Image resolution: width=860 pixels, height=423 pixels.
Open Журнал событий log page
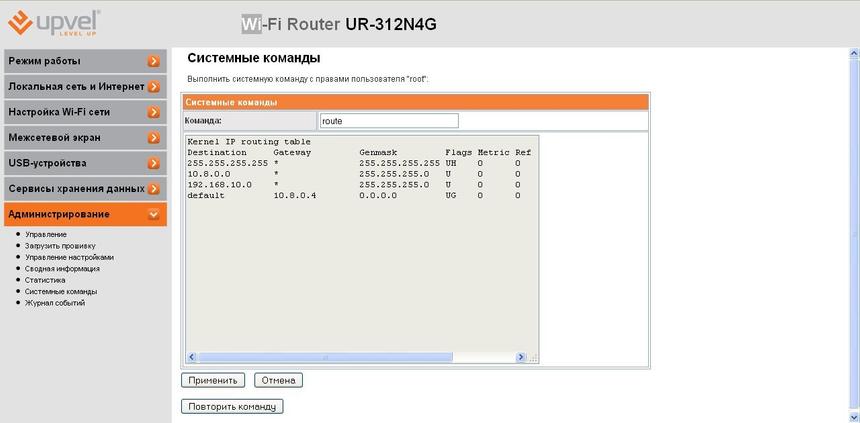tap(55, 303)
